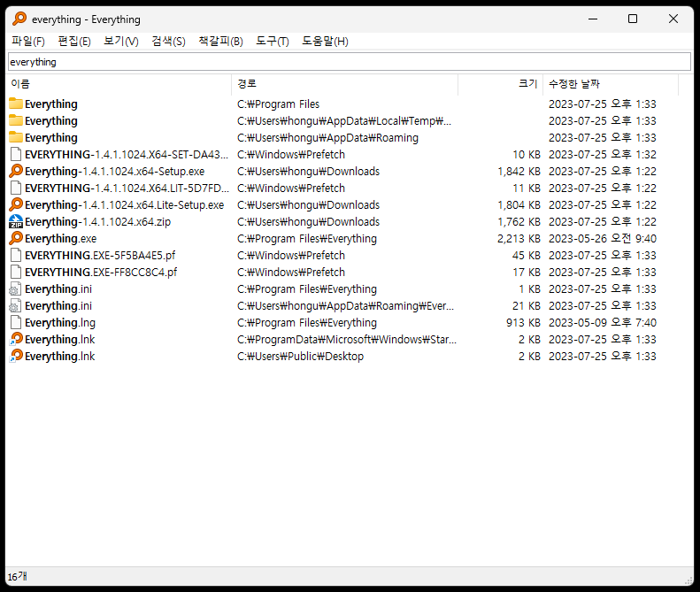Open the 파일(F) menu

28,42
